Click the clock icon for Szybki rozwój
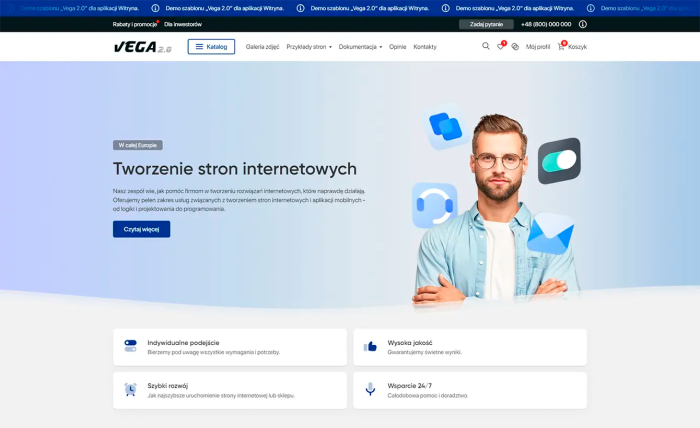The width and height of the screenshot is (700, 428). [x=130, y=389]
